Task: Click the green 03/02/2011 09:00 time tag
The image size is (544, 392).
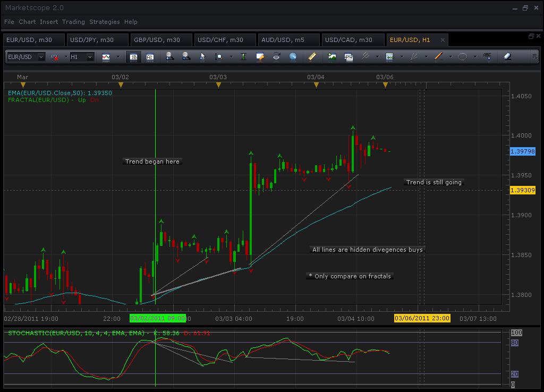Action: [158, 319]
